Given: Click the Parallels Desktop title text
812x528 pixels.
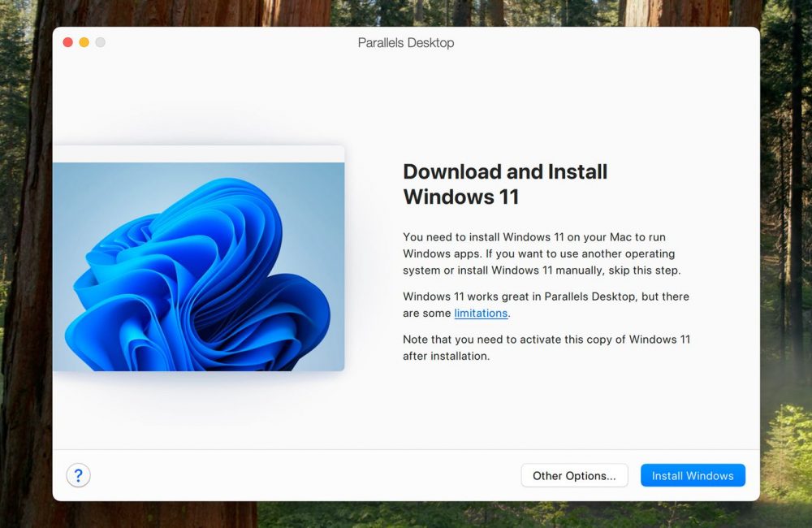Looking at the screenshot, I should tap(406, 42).
